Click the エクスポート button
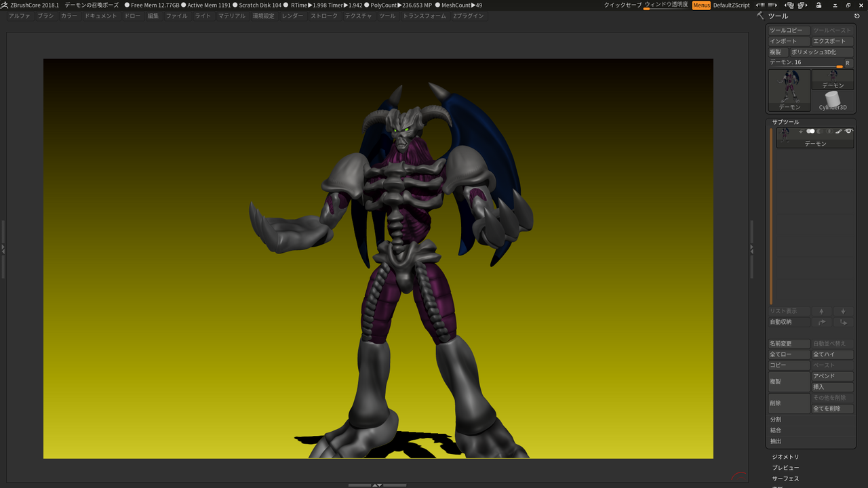 click(832, 41)
